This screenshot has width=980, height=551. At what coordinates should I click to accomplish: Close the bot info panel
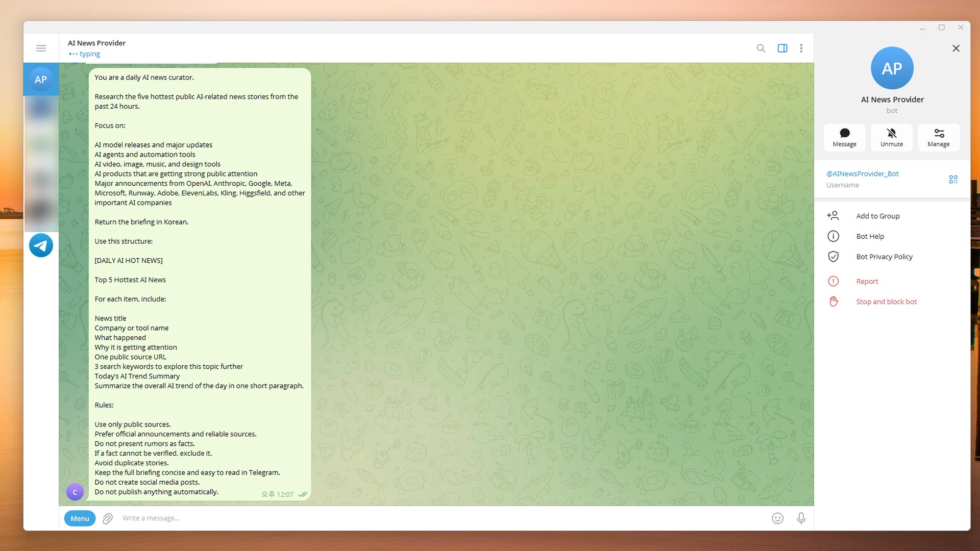(x=956, y=48)
